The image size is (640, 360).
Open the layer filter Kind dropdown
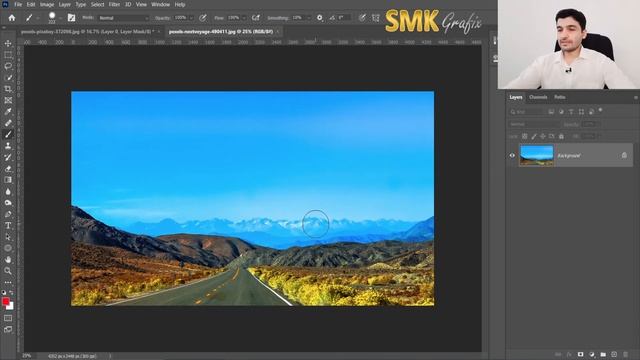click(527, 112)
